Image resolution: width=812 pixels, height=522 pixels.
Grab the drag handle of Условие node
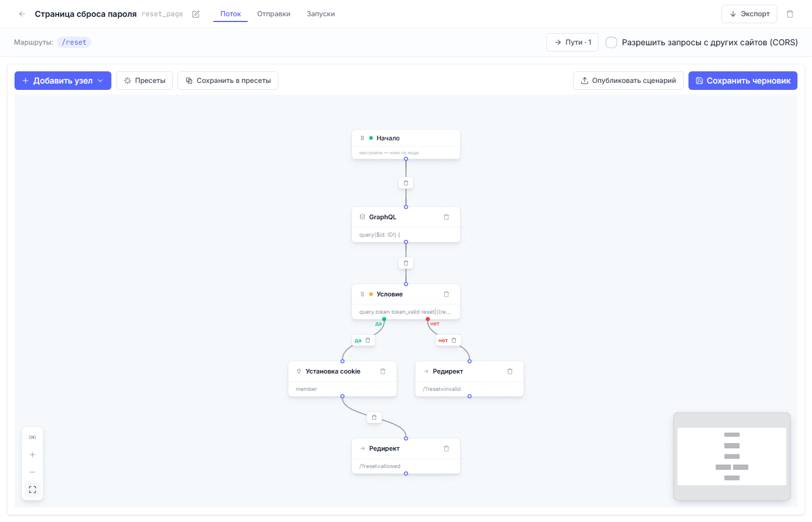pos(362,294)
